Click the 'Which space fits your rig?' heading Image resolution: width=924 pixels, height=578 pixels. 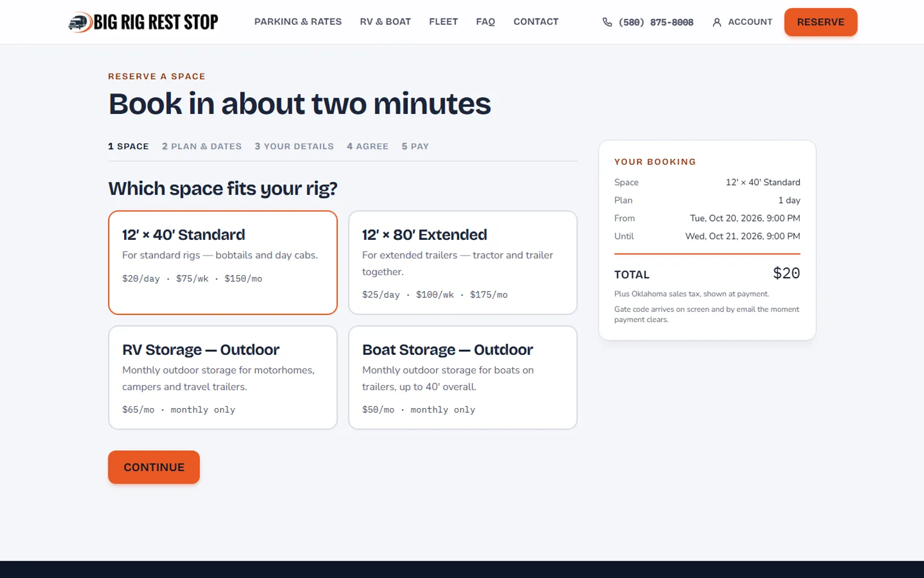(x=223, y=188)
